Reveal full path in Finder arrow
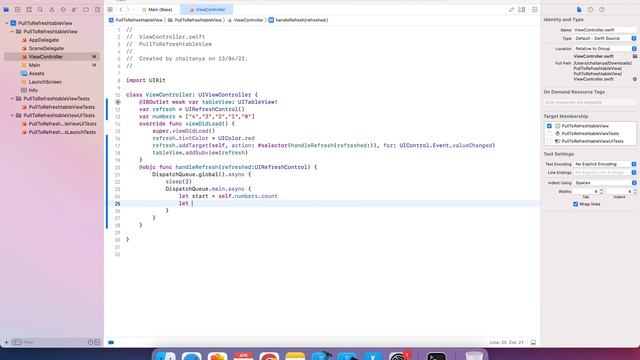 (635, 79)
